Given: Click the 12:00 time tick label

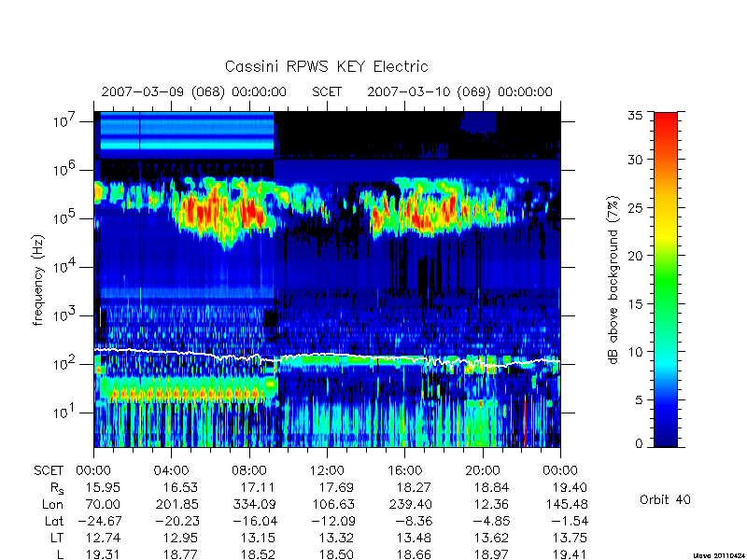Looking at the screenshot, I should (327, 471).
